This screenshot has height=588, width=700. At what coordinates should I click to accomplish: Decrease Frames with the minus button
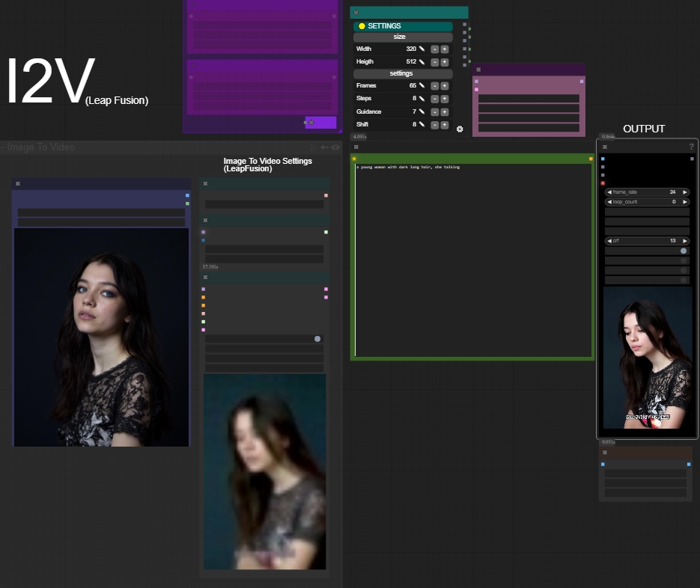[x=435, y=86]
